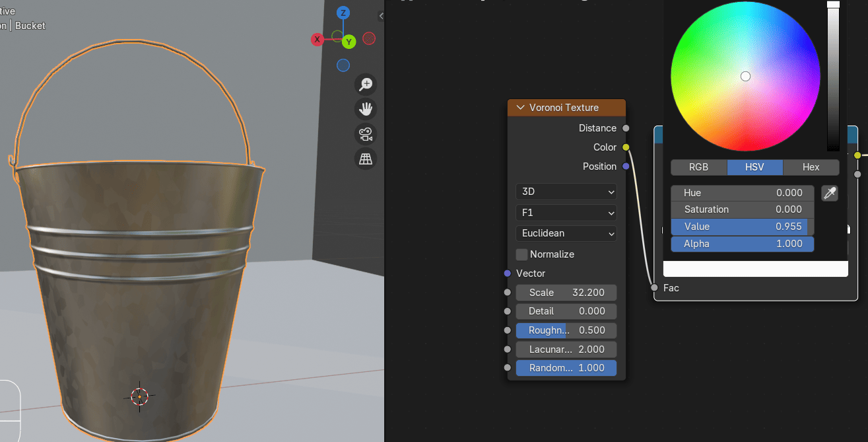Switch perspective/orthographic with grid icon
This screenshot has height=442, width=868.
tap(366, 159)
